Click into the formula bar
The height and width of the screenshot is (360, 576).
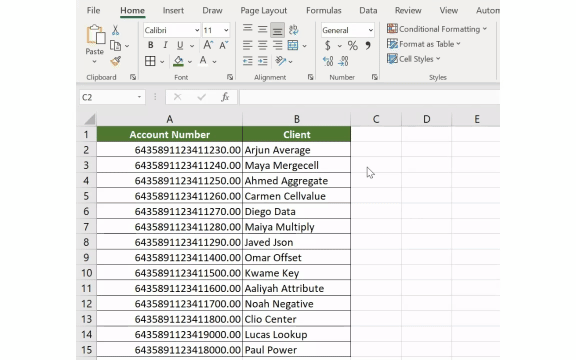click(369, 97)
